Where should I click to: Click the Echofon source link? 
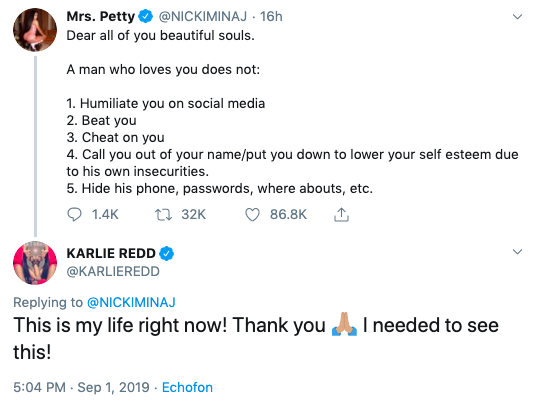pos(187,388)
